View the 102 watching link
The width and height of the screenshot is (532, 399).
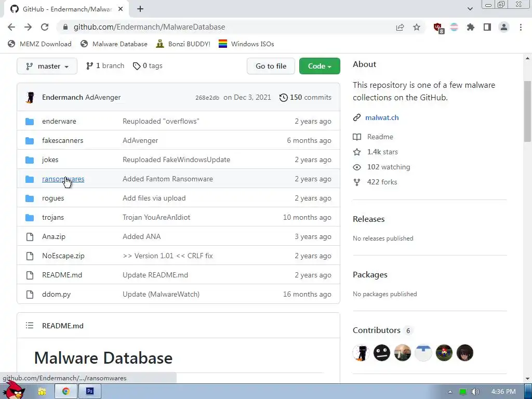coord(382,167)
